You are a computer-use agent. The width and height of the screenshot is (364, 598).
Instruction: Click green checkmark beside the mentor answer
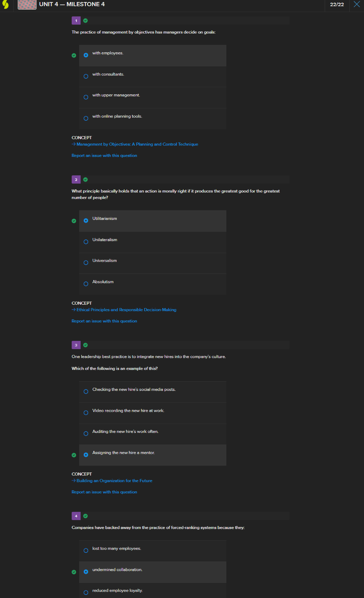tap(74, 455)
